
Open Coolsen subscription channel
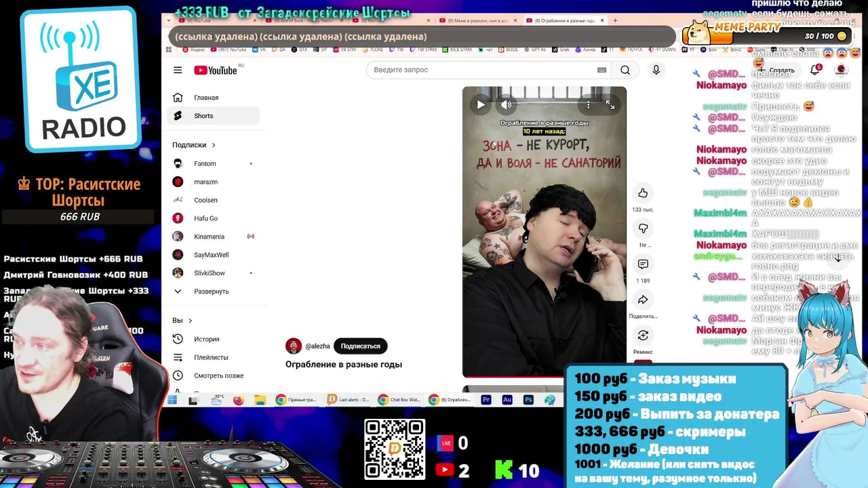pos(213,200)
